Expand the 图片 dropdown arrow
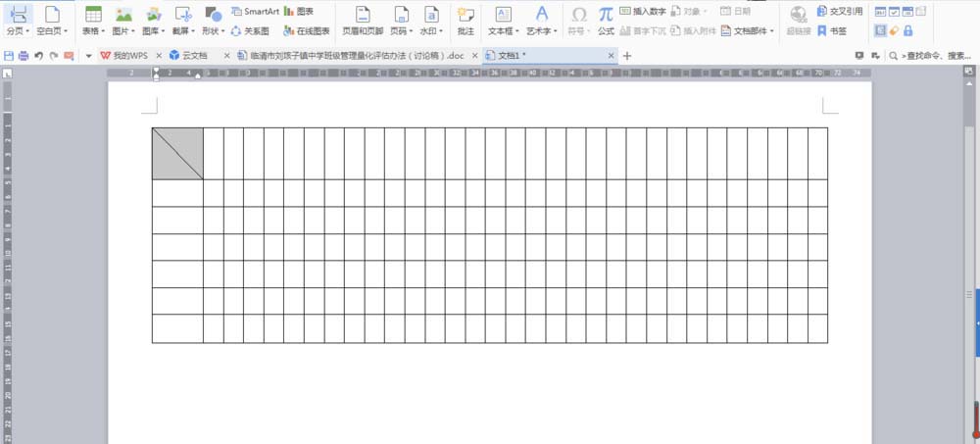This screenshot has width=980, height=444. [133, 31]
